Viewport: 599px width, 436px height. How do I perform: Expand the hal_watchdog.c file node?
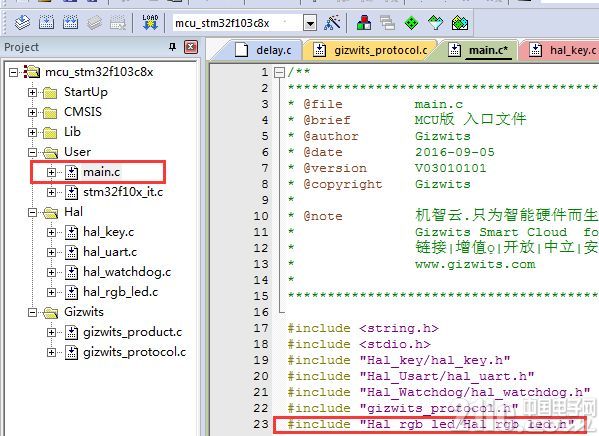[51, 272]
